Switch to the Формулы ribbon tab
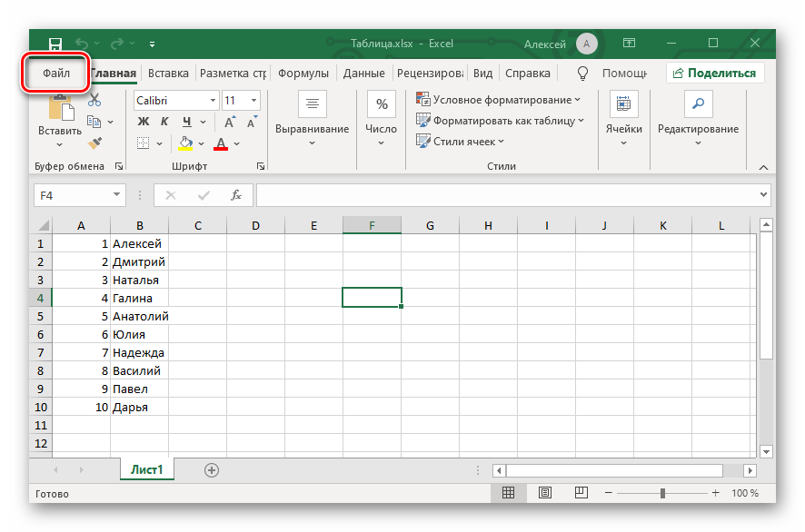 tap(303, 74)
